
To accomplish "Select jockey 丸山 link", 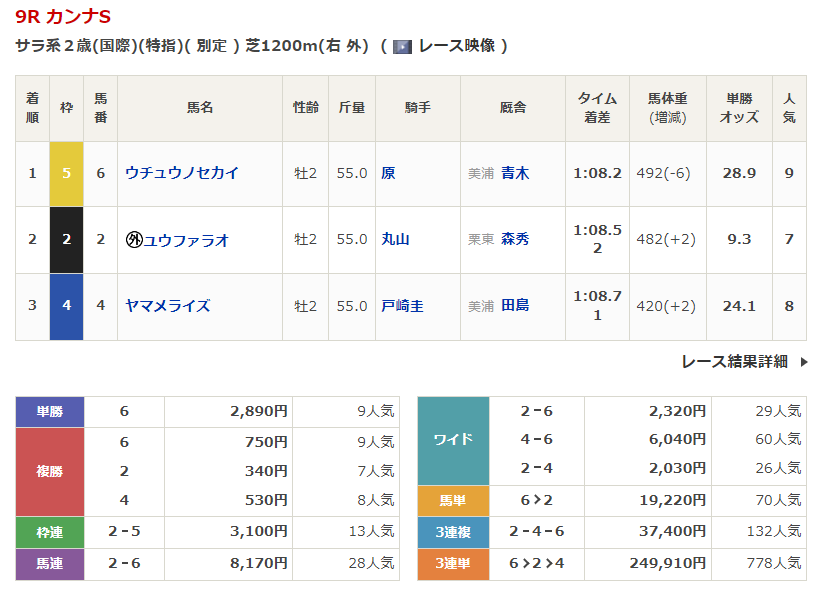I will click(396, 240).
